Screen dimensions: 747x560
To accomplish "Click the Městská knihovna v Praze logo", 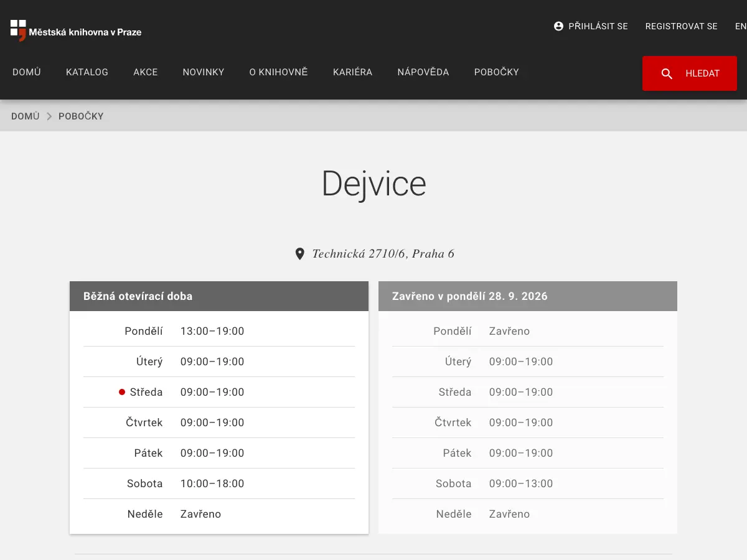I will point(76,30).
